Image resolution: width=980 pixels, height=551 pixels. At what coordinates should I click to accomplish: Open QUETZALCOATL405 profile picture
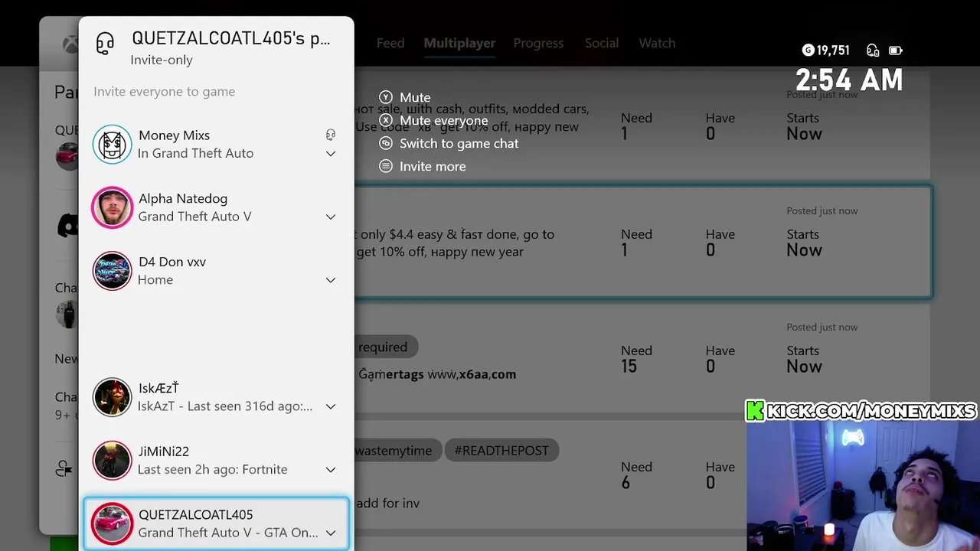(112, 523)
